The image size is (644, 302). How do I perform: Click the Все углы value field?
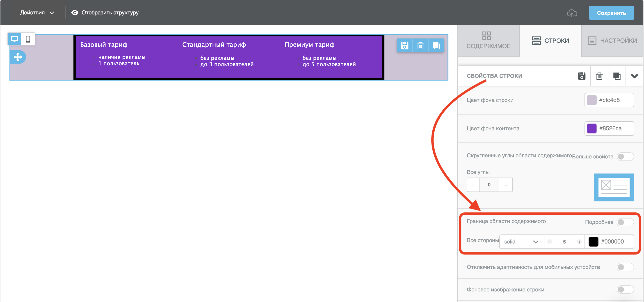coord(489,185)
